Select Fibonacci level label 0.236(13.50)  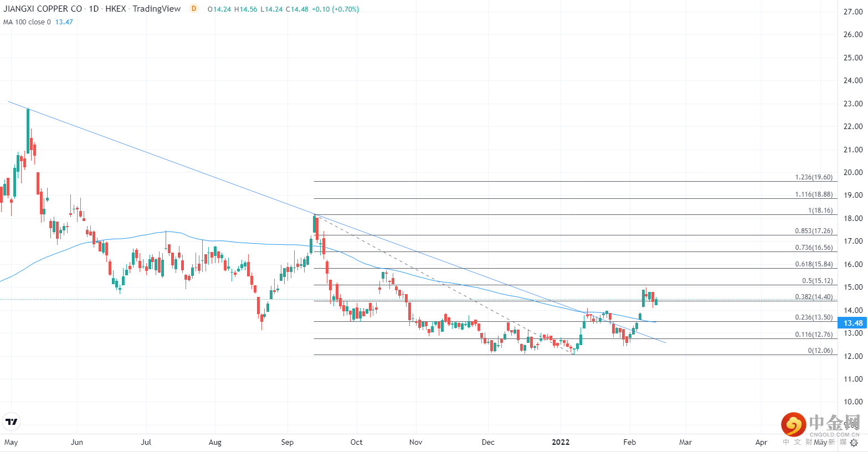814,317
